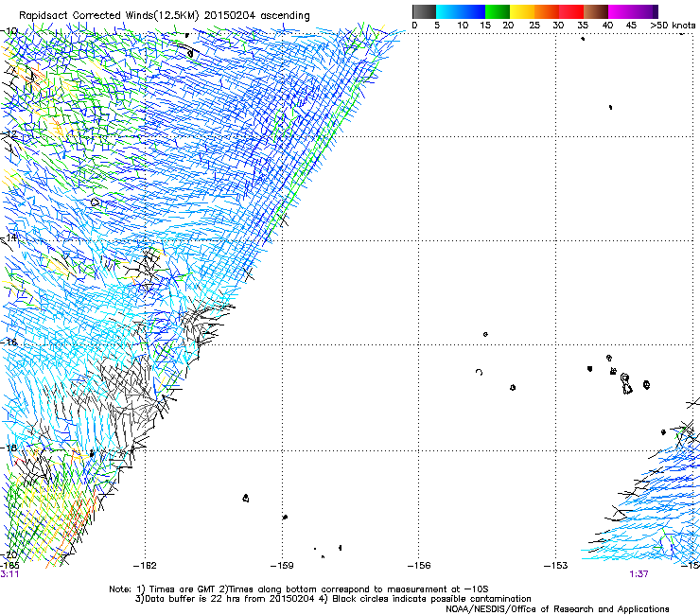Click the gray 0-5 knots legend color
The height and width of the screenshot is (615, 700).
[424, 11]
